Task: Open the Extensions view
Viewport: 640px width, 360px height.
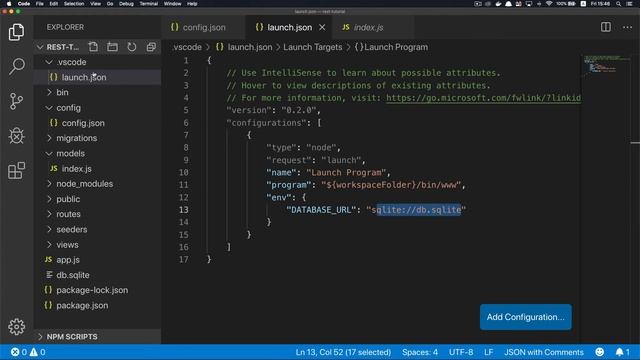Action: pyautogui.click(x=16, y=170)
